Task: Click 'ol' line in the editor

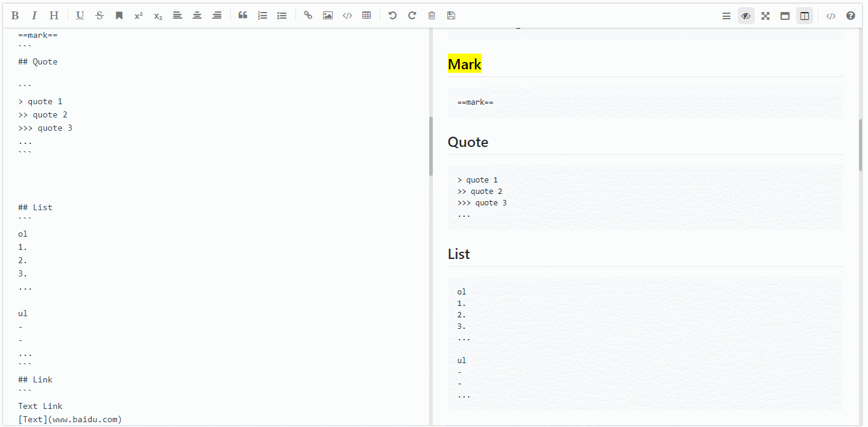Action: click(x=23, y=234)
